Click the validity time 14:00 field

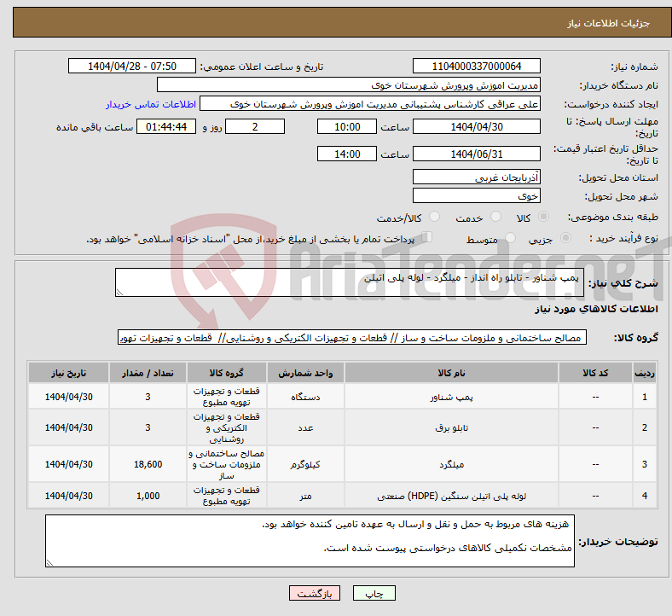[x=347, y=154]
